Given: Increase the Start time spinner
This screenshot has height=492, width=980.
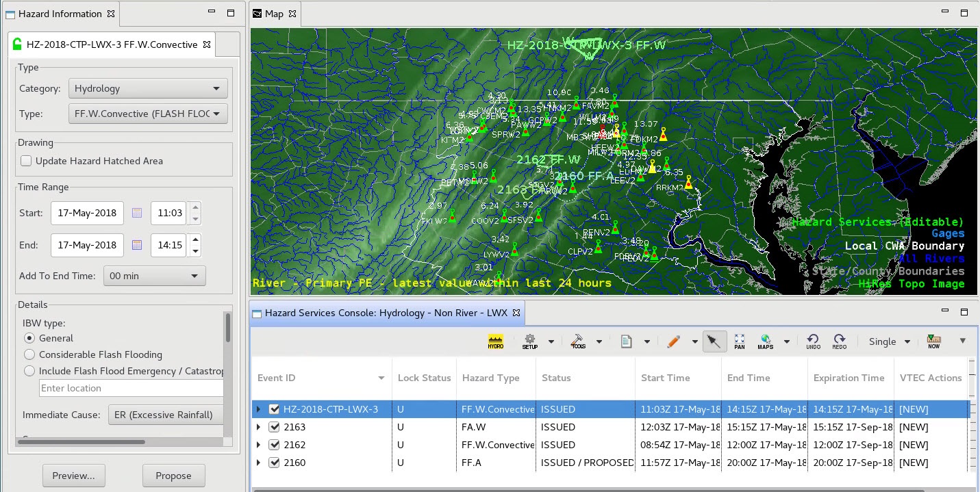Looking at the screenshot, I should tap(195, 207).
